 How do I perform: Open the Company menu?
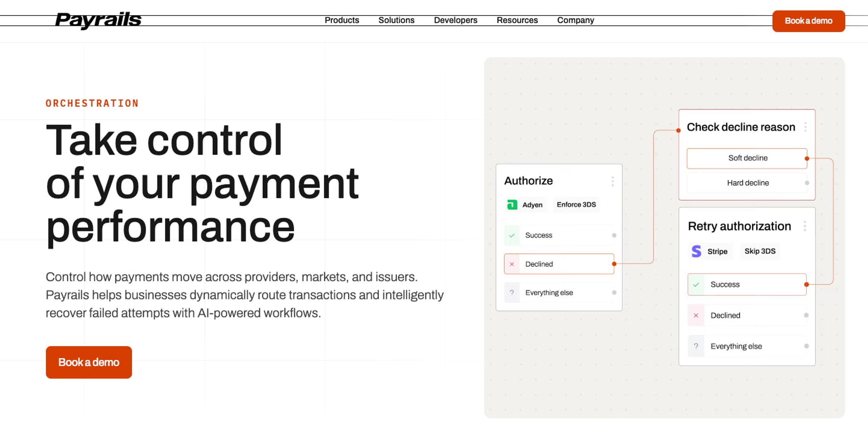click(x=575, y=20)
